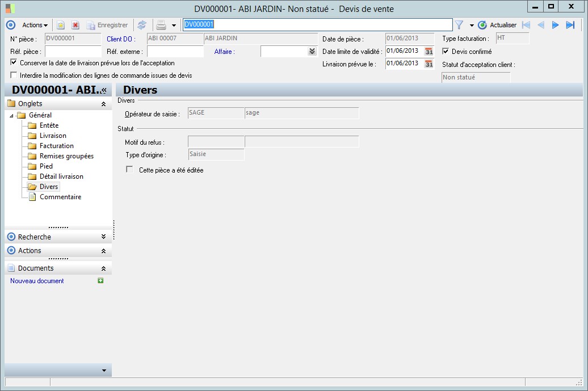Click the Nouveau document link
The width and height of the screenshot is (588, 391).
pos(37,281)
